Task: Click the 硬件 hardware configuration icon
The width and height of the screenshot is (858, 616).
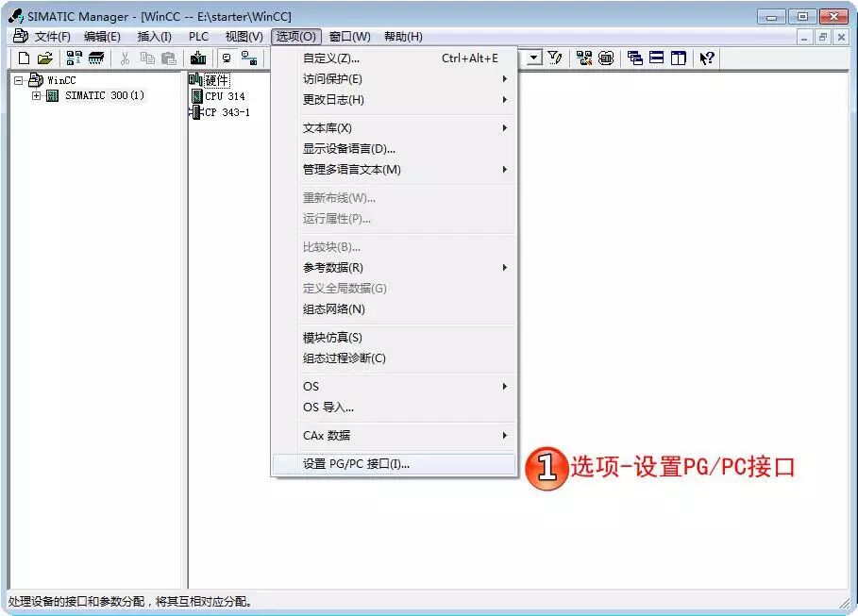Action: (x=196, y=80)
